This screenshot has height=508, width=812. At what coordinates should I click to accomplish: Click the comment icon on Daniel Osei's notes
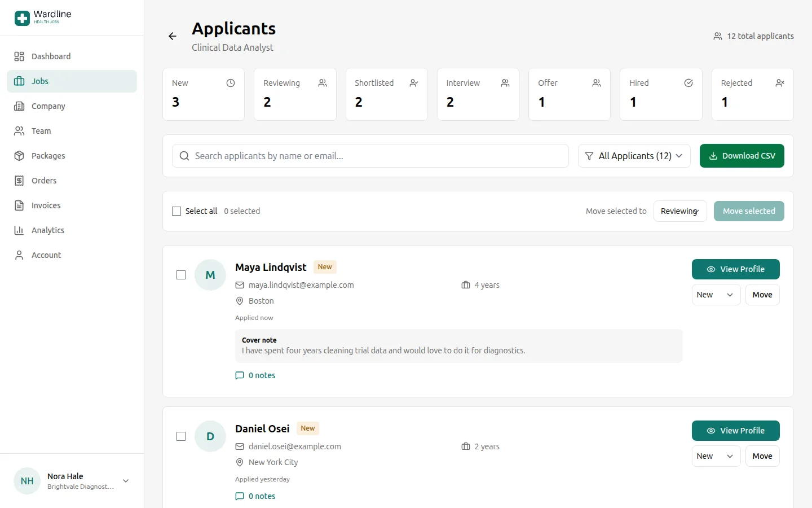[240, 496]
